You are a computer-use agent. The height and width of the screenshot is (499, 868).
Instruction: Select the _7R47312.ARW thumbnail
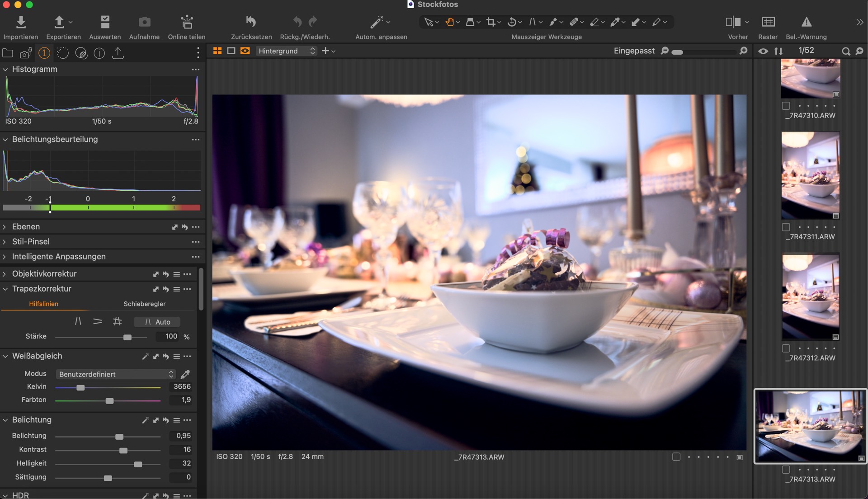(810, 297)
